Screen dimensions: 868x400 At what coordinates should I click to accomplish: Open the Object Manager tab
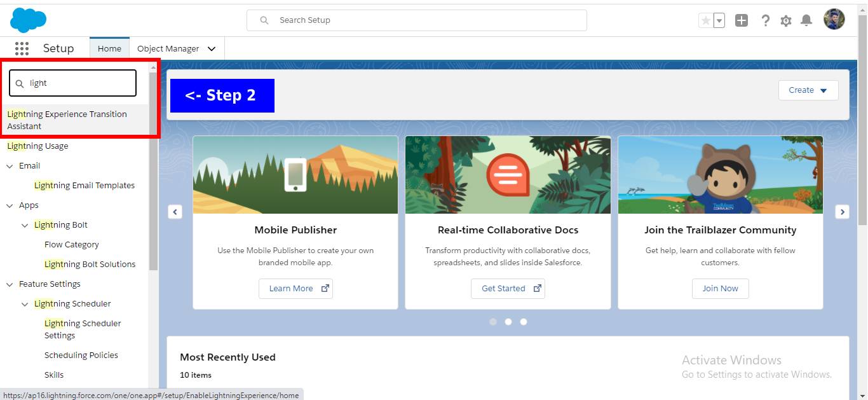[168, 48]
